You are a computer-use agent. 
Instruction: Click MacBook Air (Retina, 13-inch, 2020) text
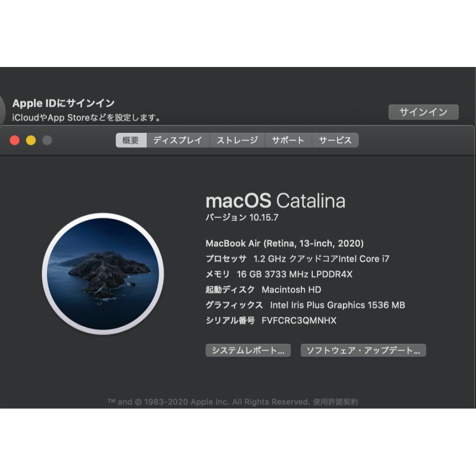284,243
